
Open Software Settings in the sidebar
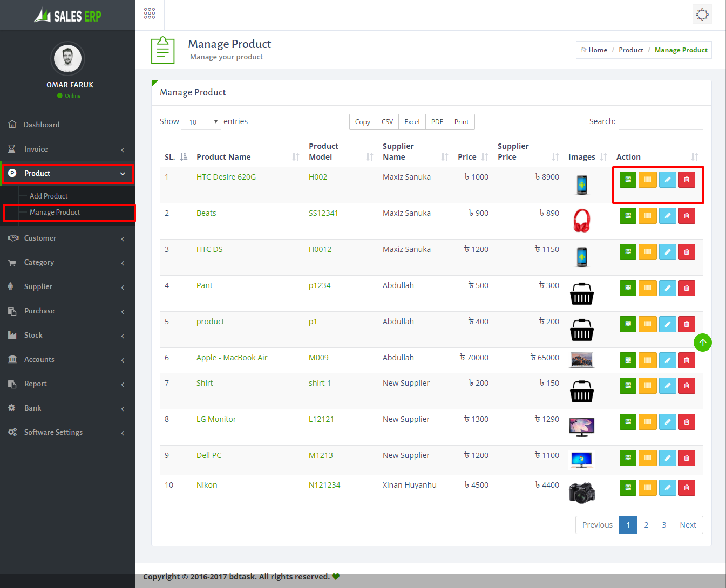point(67,432)
